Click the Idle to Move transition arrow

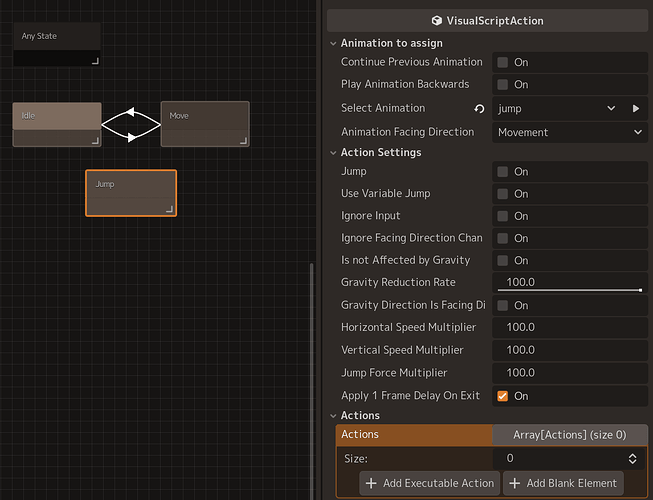(x=131, y=137)
